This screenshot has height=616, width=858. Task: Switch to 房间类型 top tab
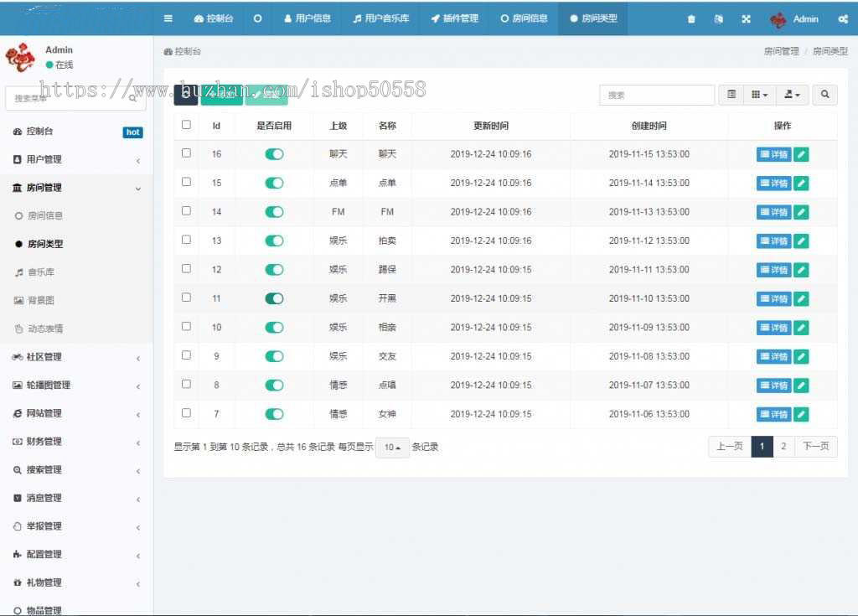click(x=593, y=18)
